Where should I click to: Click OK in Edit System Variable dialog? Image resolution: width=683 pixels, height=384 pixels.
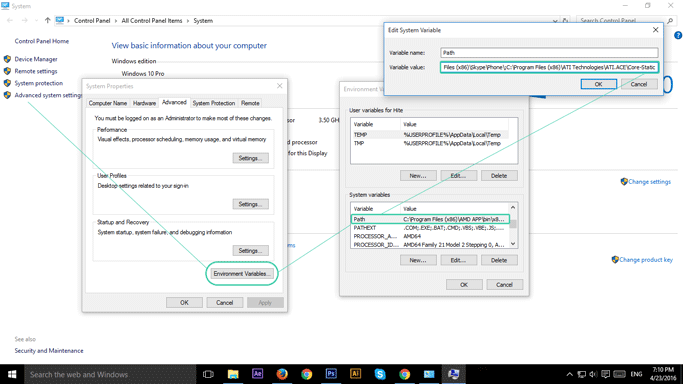tap(599, 84)
